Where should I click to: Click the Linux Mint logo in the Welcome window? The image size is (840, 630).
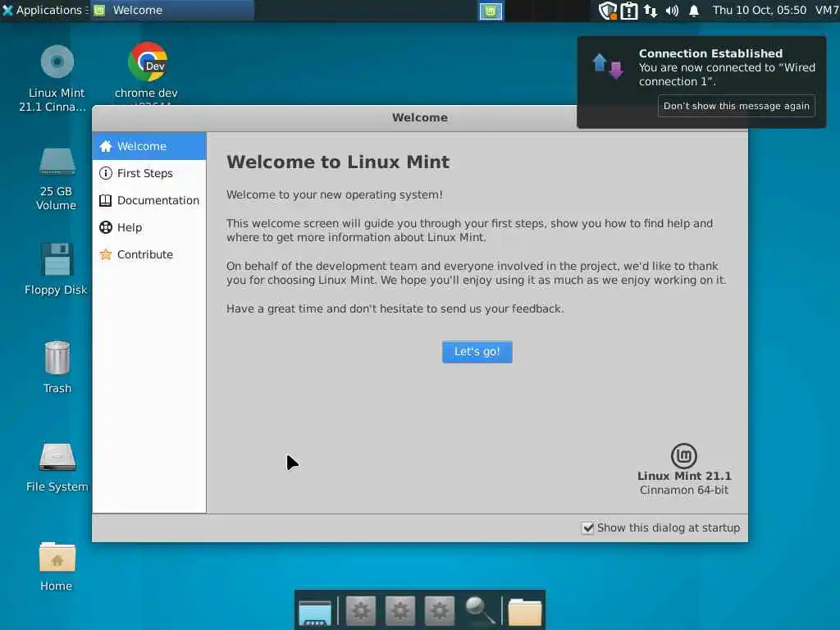[683, 456]
